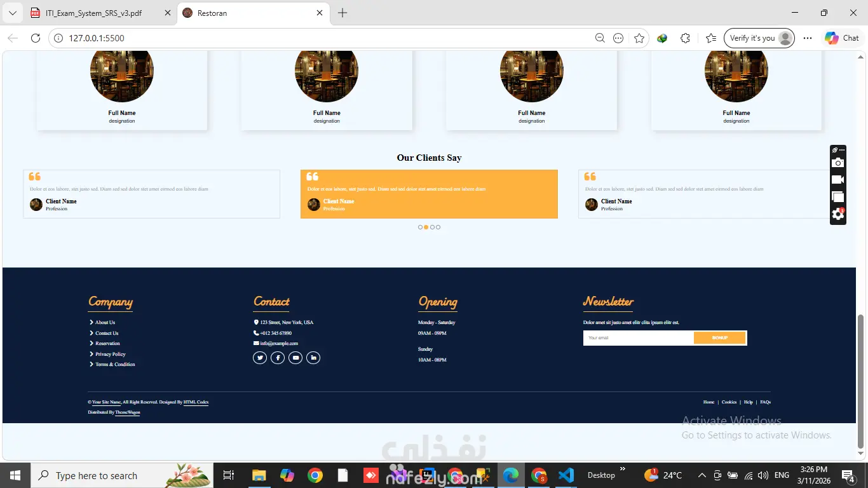
Task: Click the Your email newsletter input field
Action: pyautogui.click(x=639, y=338)
